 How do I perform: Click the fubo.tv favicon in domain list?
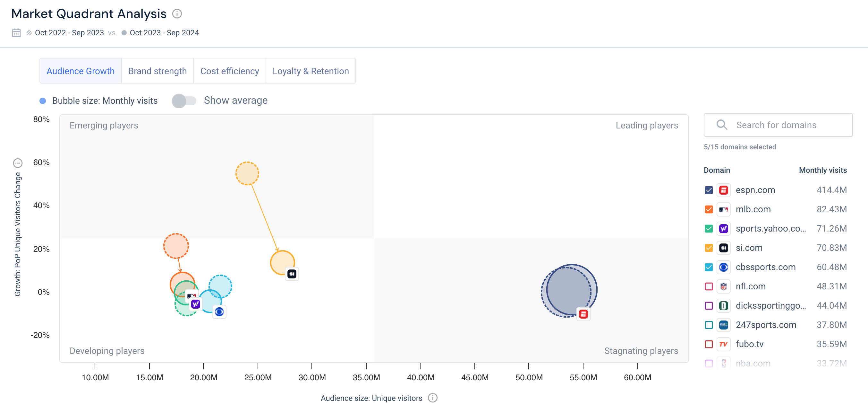coord(723,344)
